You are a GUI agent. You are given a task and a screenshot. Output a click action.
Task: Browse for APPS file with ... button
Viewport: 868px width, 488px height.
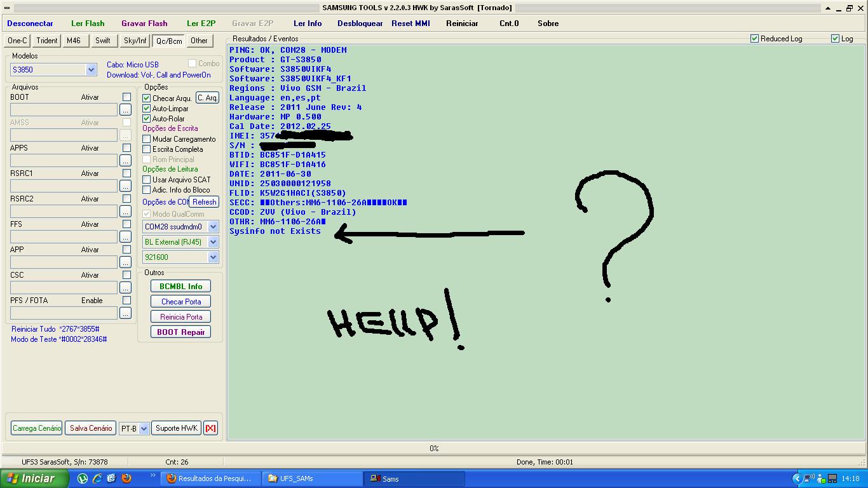click(125, 161)
